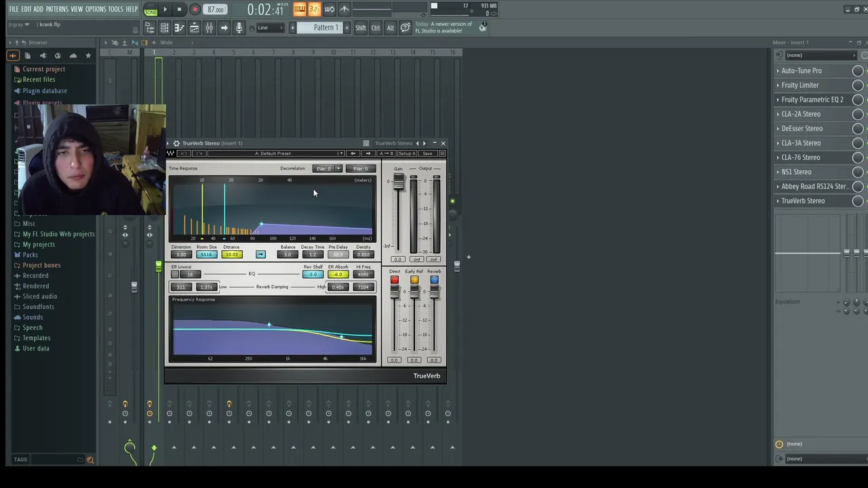Open the playlist view from toolbar
Screen dimensions: 868x488
click(194, 28)
